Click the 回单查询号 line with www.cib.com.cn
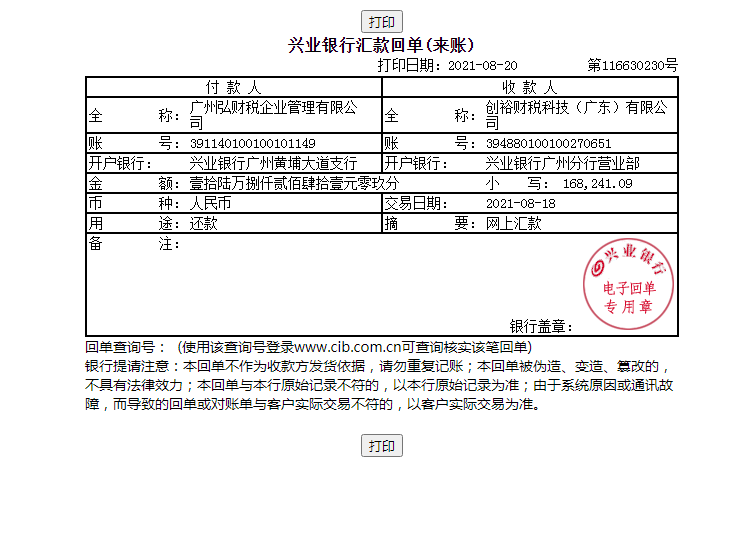 pos(308,347)
